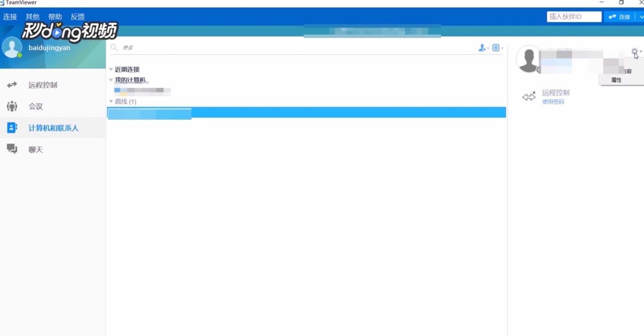
Task: Collapse the 我的计算机 group
Action: (x=111, y=80)
